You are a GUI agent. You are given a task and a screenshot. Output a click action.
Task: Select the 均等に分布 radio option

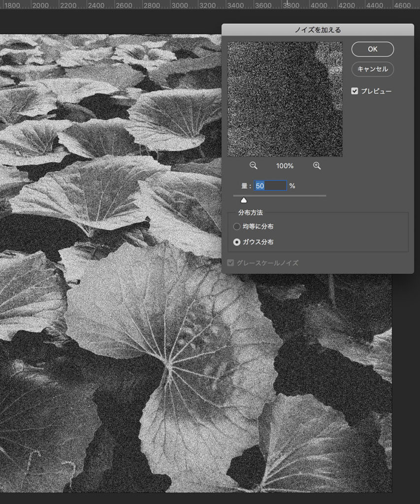pos(237,227)
